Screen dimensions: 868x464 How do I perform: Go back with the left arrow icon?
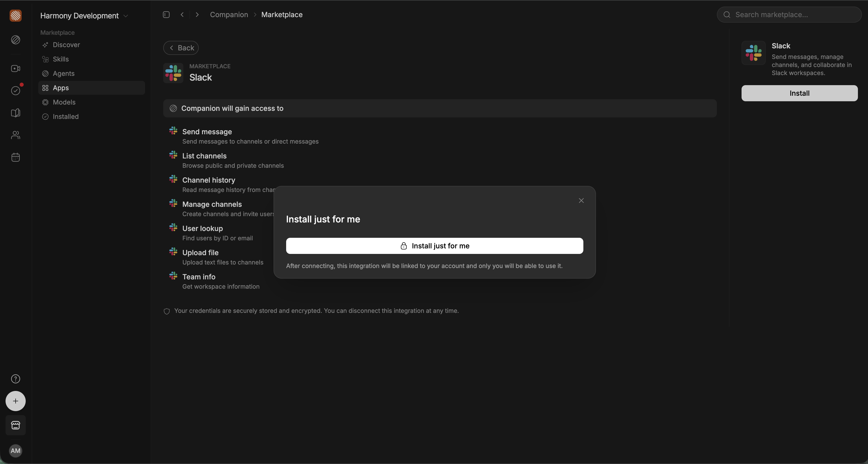(182, 15)
